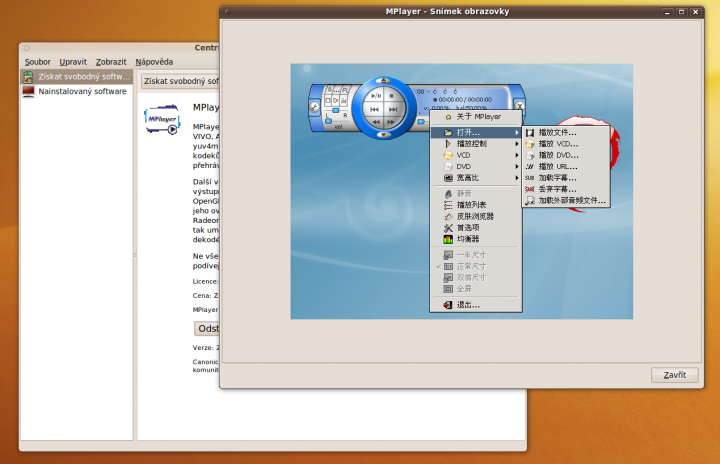Click the Zavřít button in the screenshot dialog
This screenshot has height=464, width=720.
coord(674,375)
